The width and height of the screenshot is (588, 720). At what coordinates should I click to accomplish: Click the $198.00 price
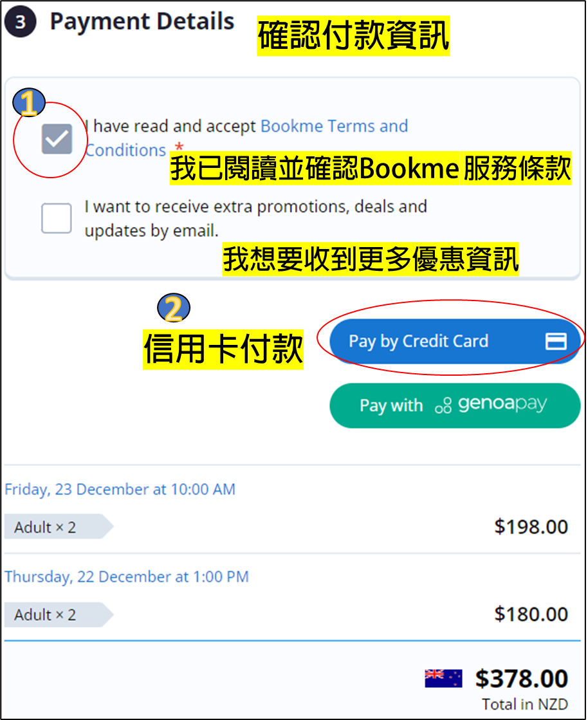click(531, 527)
